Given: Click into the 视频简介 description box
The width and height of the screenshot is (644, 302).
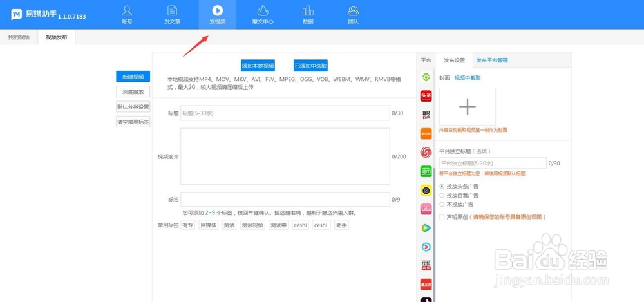Looking at the screenshot, I should pyautogui.click(x=285, y=156).
